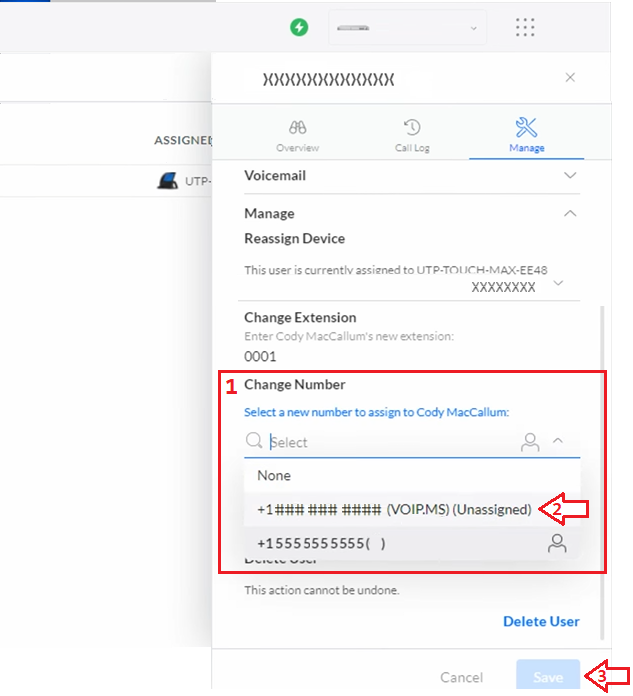The width and height of the screenshot is (633, 696).
Task: Click 'This action cannot be undone.' text
Action: [x=322, y=590]
